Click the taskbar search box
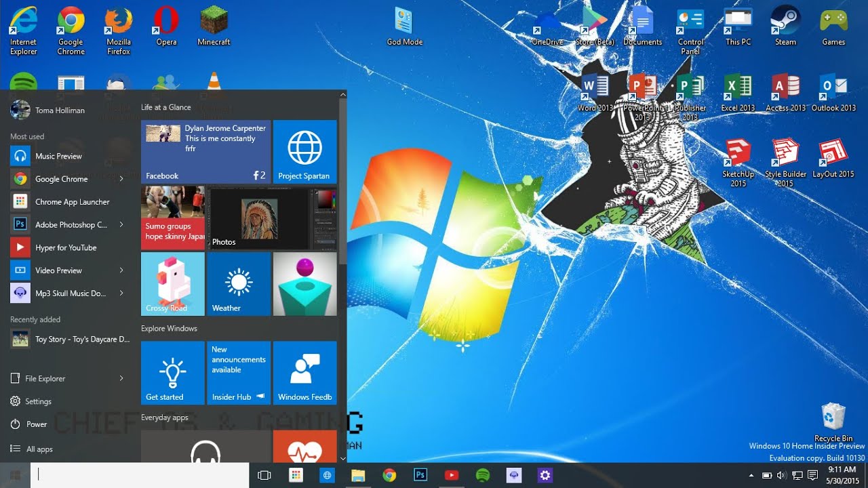This screenshot has height=488, width=868. click(x=140, y=476)
